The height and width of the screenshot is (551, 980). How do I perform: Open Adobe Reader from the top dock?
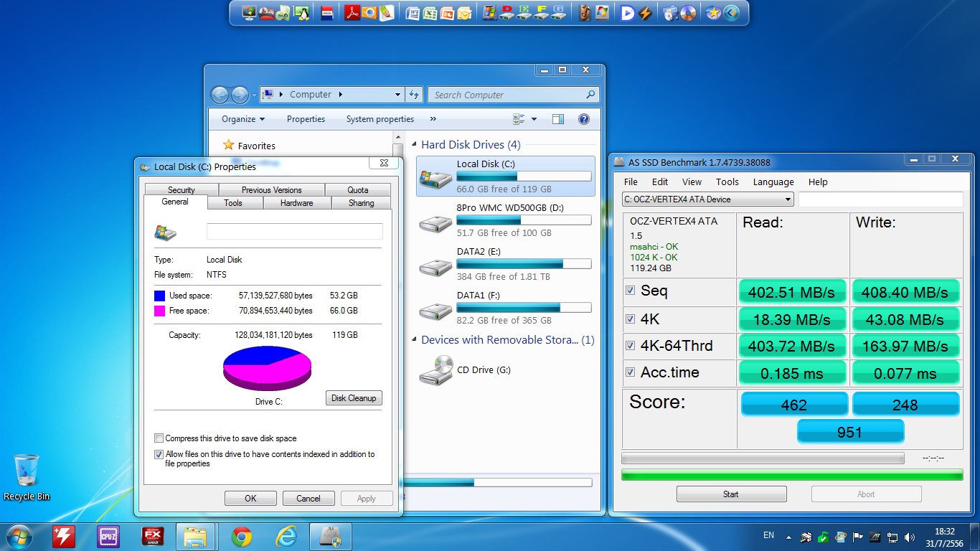[x=352, y=13]
